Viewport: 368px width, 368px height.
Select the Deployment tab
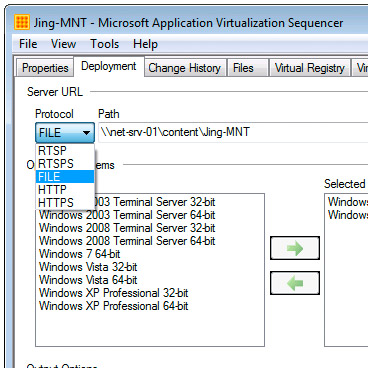tap(109, 66)
